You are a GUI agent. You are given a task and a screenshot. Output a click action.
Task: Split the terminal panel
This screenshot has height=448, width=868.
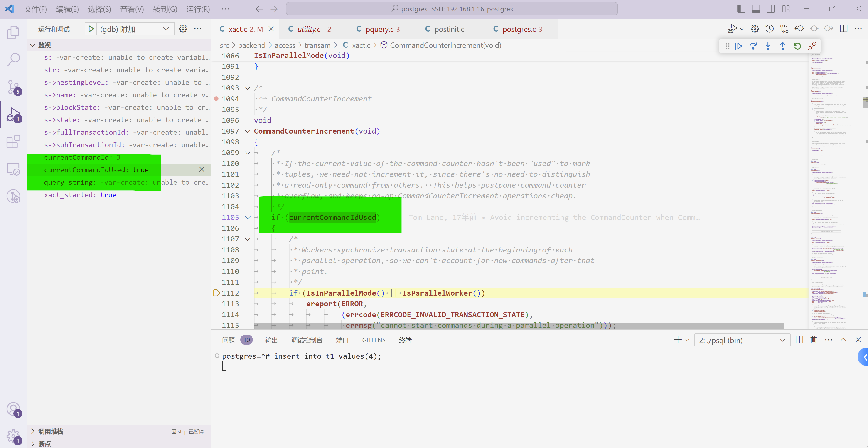[x=799, y=340]
